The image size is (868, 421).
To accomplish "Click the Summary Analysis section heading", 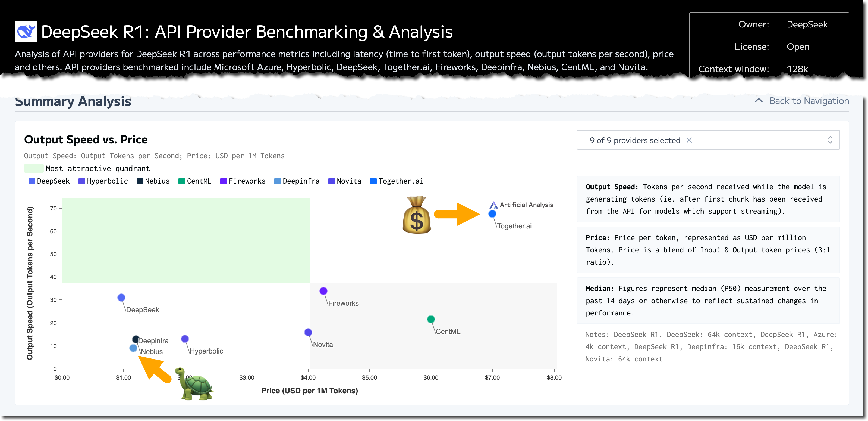I will (73, 101).
